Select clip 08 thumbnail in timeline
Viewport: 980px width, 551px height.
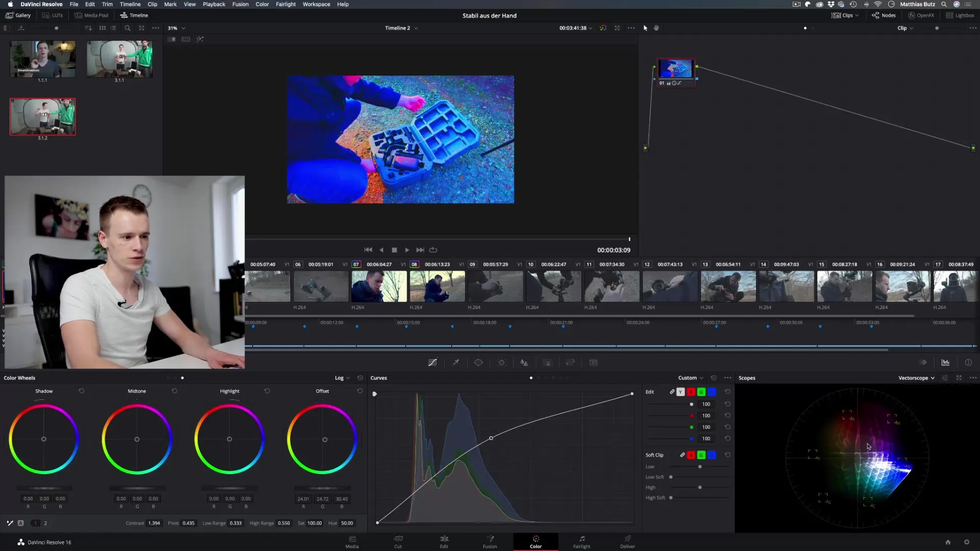click(437, 286)
